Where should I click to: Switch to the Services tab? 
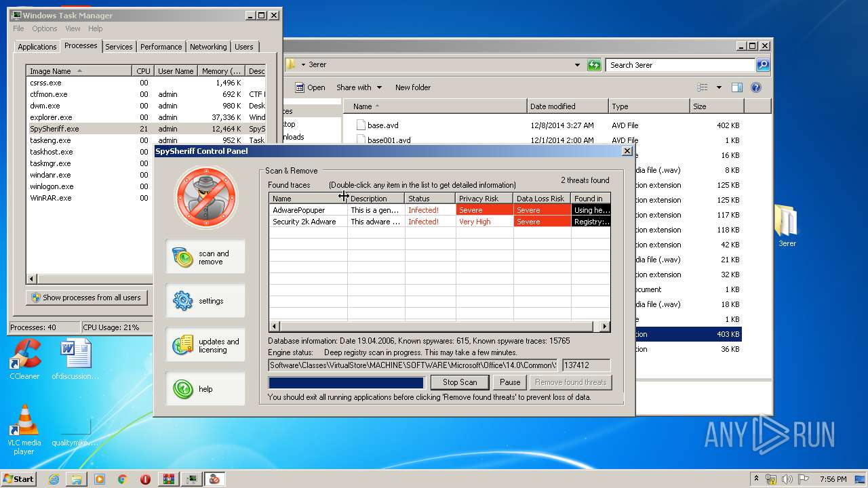point(119,47)
